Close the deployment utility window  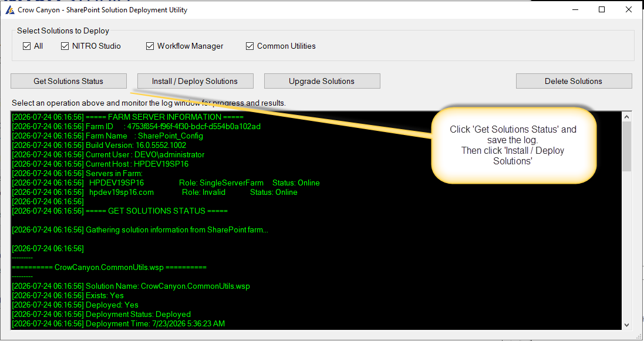(x=628, y=9)
